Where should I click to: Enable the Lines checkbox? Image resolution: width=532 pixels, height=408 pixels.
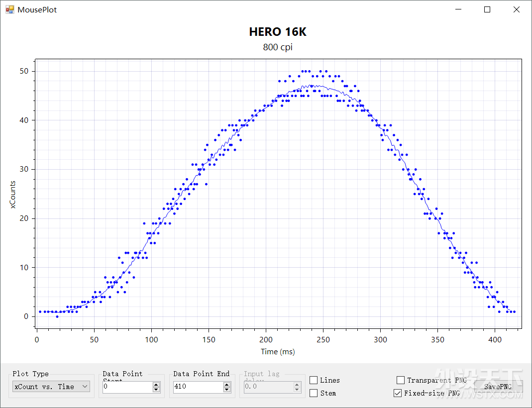pyautogui.click(x=314, y=380)
